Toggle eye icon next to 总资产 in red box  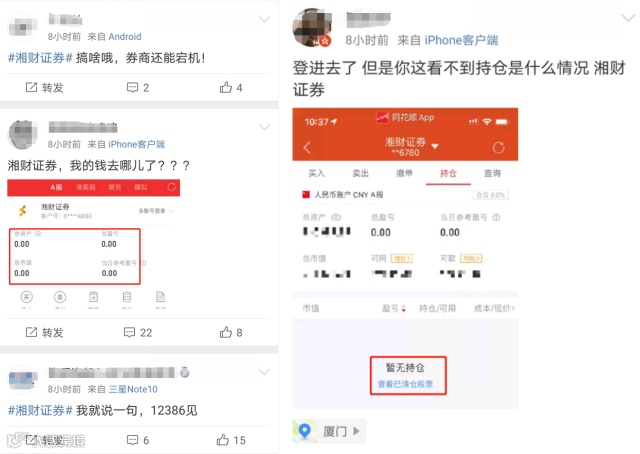click(x=38, y=234)
